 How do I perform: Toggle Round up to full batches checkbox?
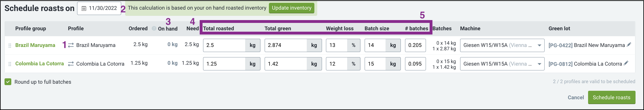coord(8,82)
